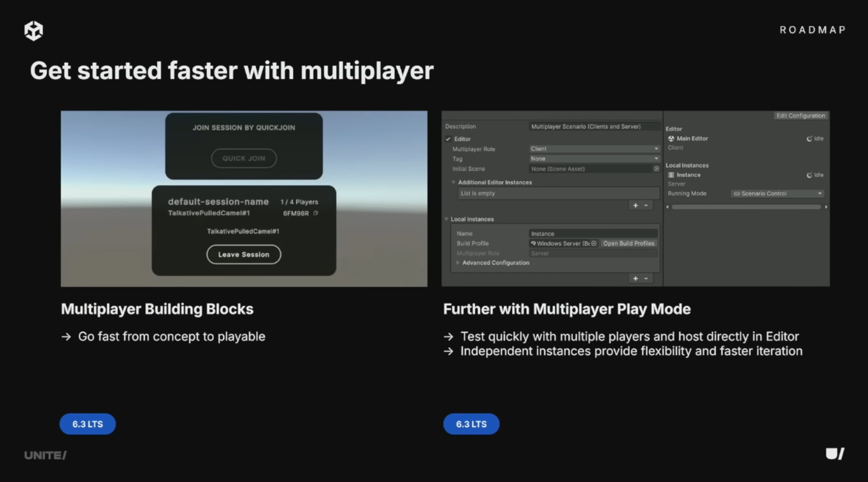Click the 'Tag' property label
The width and height of the screenshot is (868, 482).
(458, 159)
